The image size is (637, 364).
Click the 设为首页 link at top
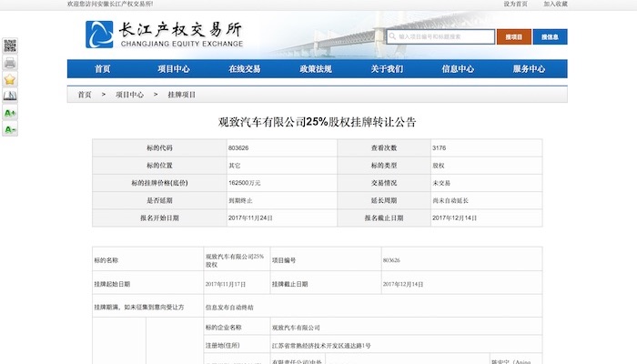coord(516,4)
